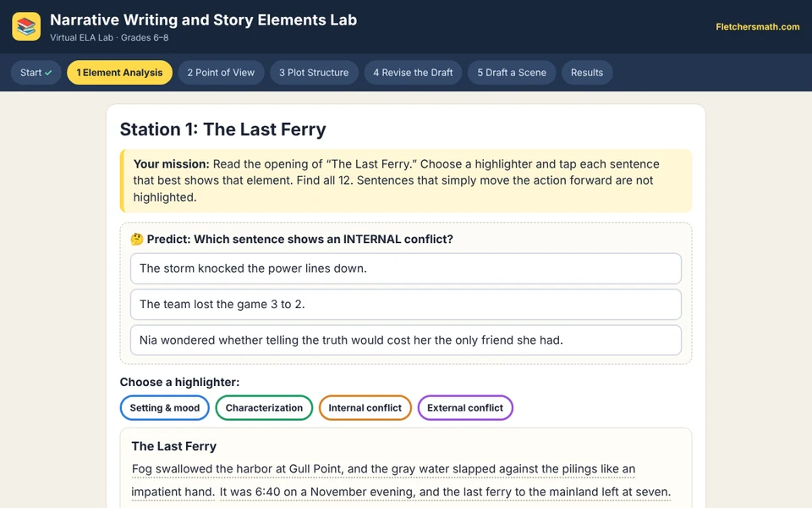The height and width of the screenshot is (508, 812).
Task: Switch to 2 Point of View tab
Action: click(x=221, y=73)
